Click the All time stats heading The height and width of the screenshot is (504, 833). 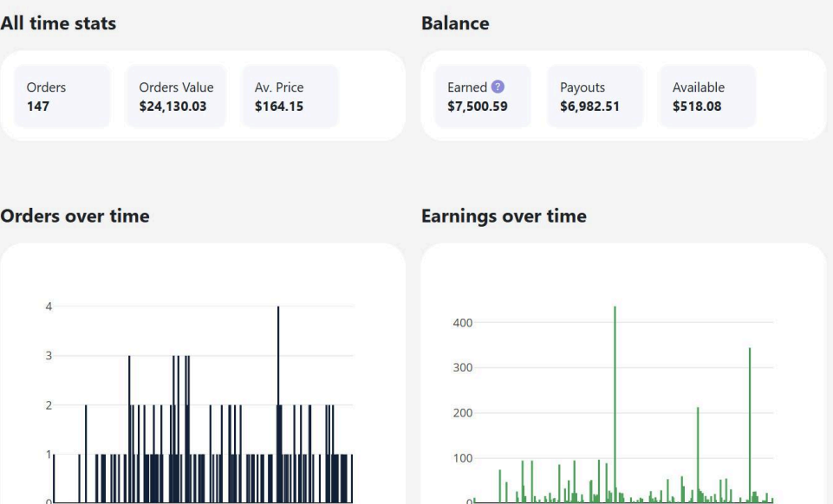(x=58, y=24)
